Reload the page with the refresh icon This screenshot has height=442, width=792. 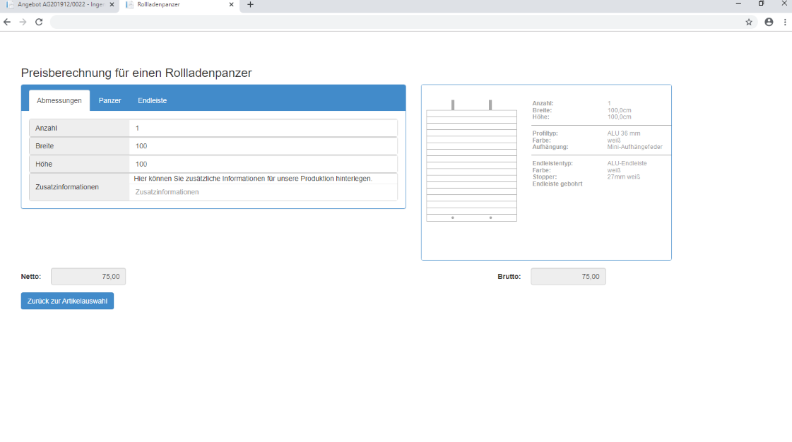pos(39,22)
